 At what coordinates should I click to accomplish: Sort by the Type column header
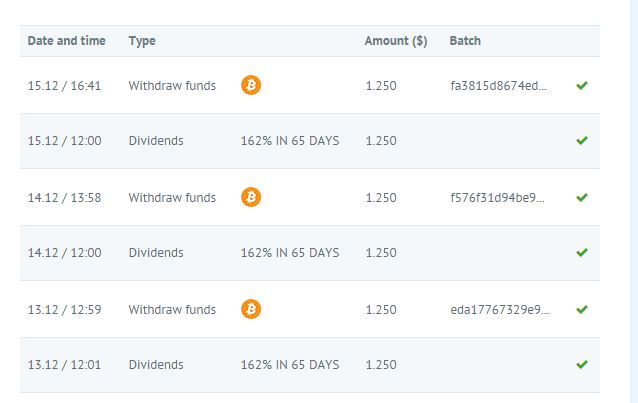point(142,41)
